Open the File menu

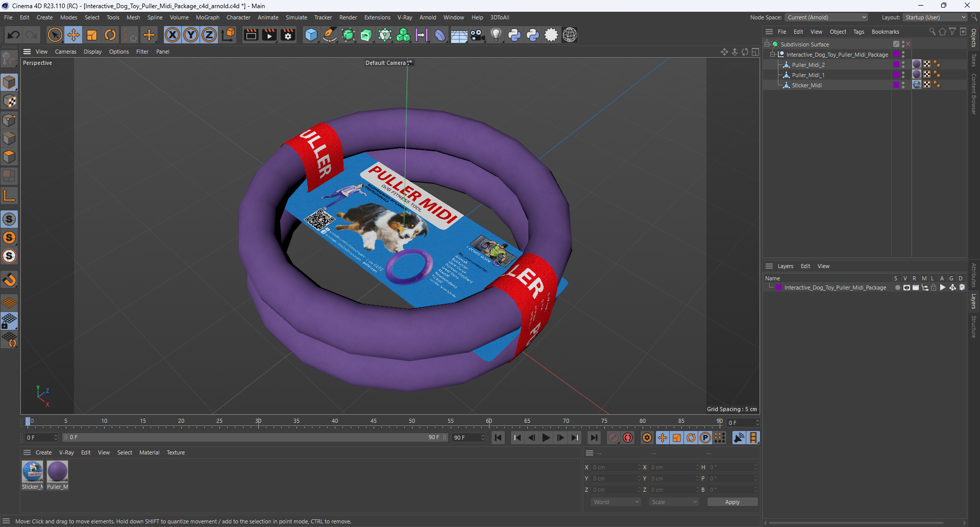8,17
